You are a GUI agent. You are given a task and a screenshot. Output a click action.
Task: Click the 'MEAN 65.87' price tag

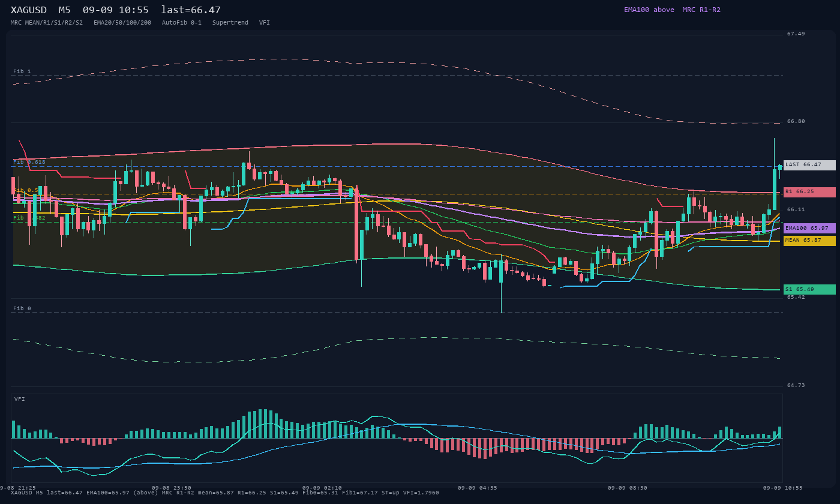[x=809, y=241]
